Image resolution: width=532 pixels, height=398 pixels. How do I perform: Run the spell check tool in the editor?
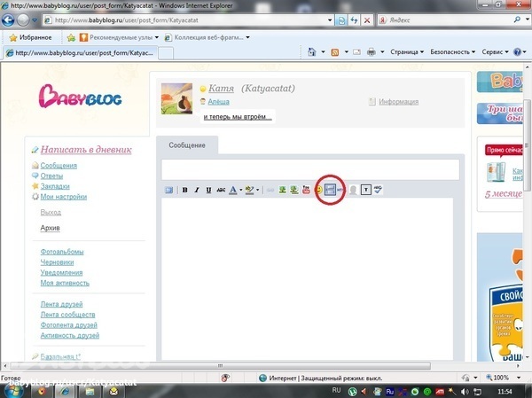pos(377,190)
